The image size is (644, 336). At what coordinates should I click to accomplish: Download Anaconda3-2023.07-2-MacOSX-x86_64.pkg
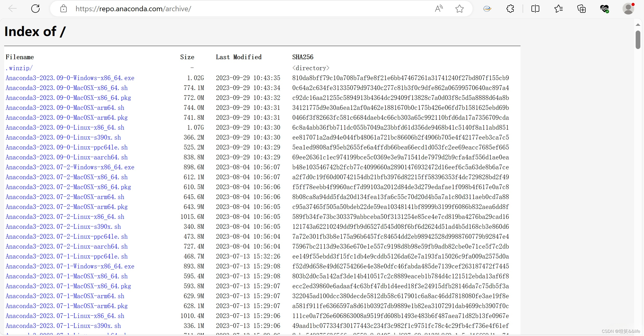pos(68,187)
